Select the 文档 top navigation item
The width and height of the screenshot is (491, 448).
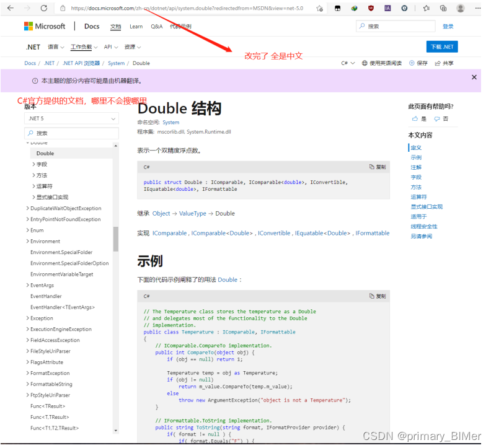click(115, 27)
